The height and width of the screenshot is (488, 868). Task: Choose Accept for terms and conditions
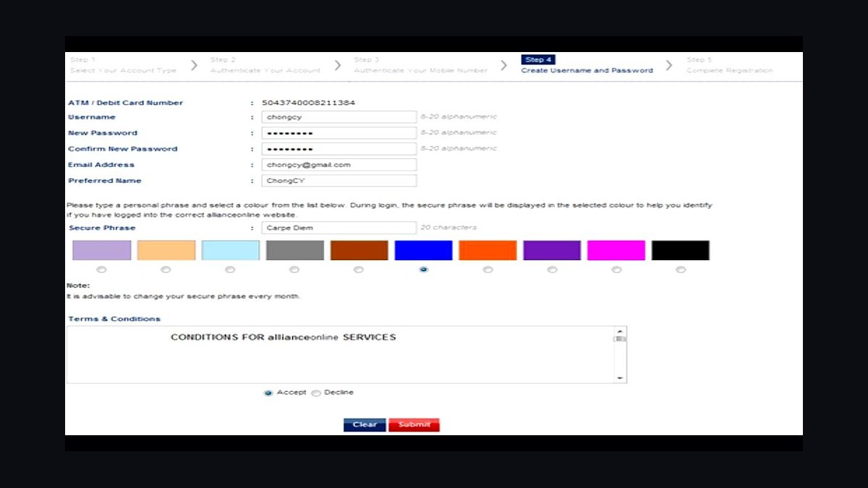click(x=268, y=393)
